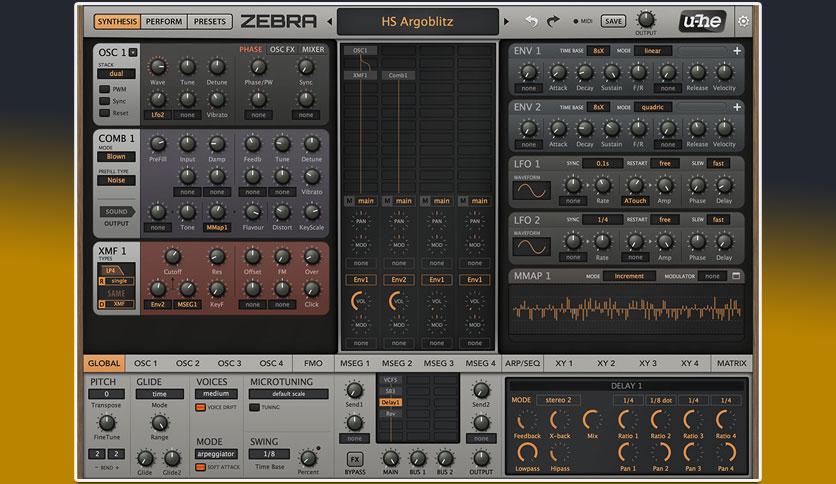Open the LFO 1 Sync 0.1s dropdown
Viewport: 836px width, 484px height.
point(602,163)
